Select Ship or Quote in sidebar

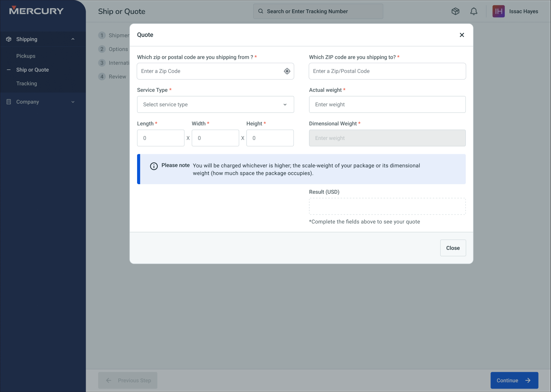coord(33,70)
